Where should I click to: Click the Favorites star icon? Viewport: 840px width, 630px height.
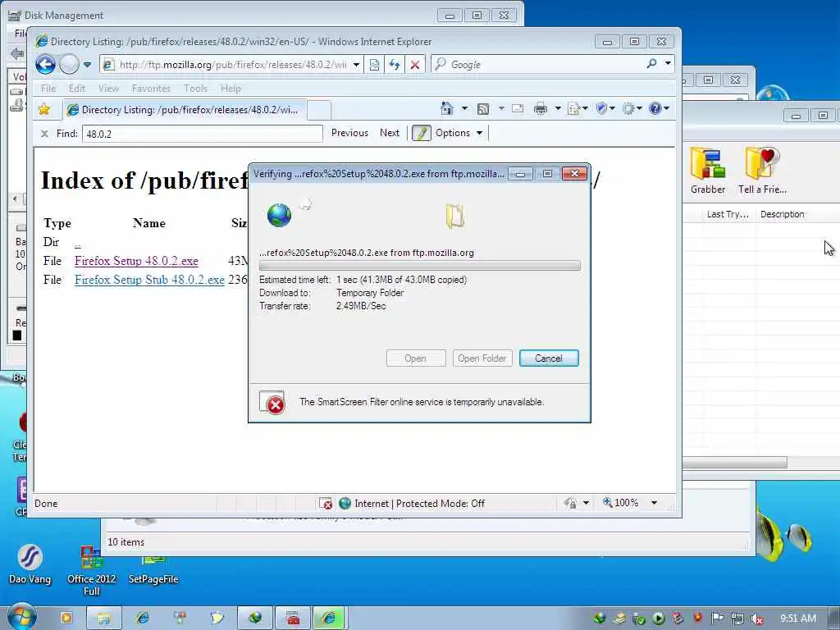tap(44, 109)
